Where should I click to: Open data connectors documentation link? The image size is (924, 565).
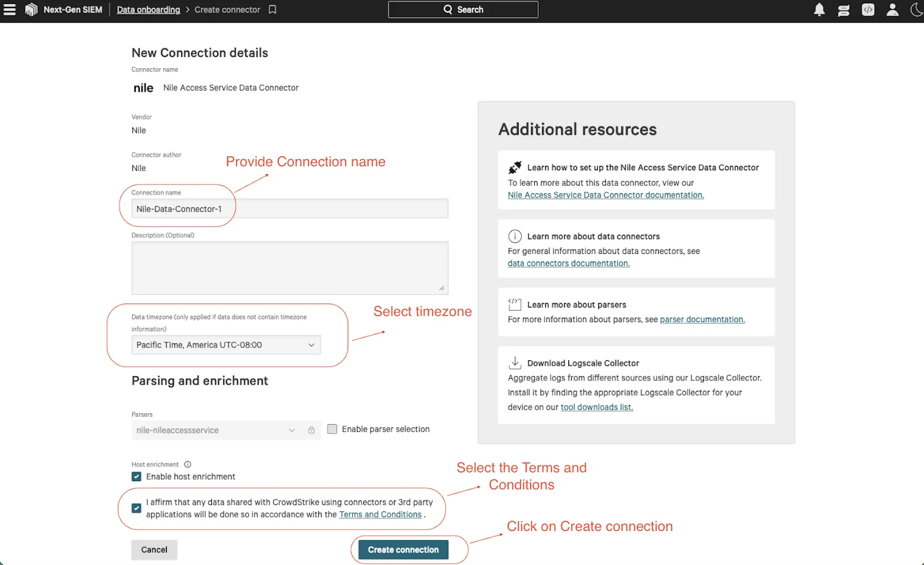point(569,263)
